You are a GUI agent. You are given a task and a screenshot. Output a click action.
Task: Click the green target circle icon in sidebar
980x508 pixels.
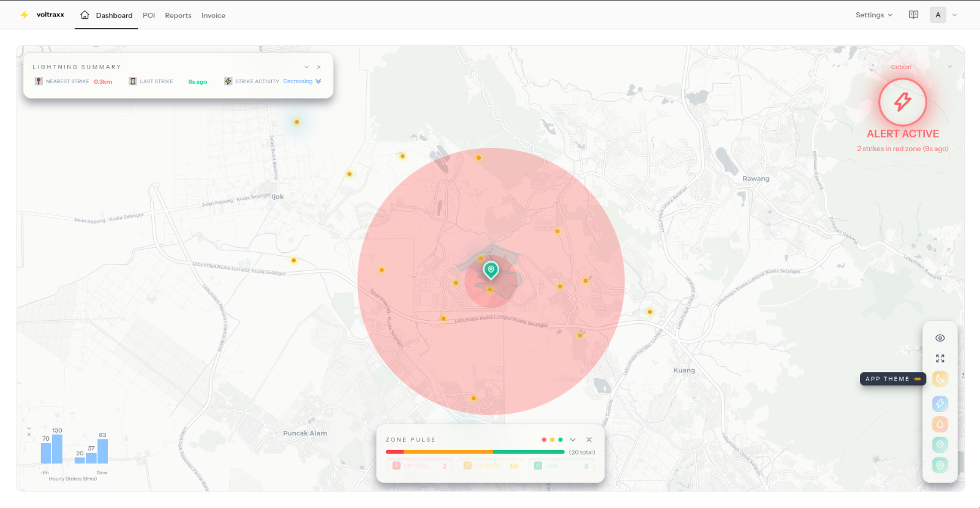(x=940, y=444)
